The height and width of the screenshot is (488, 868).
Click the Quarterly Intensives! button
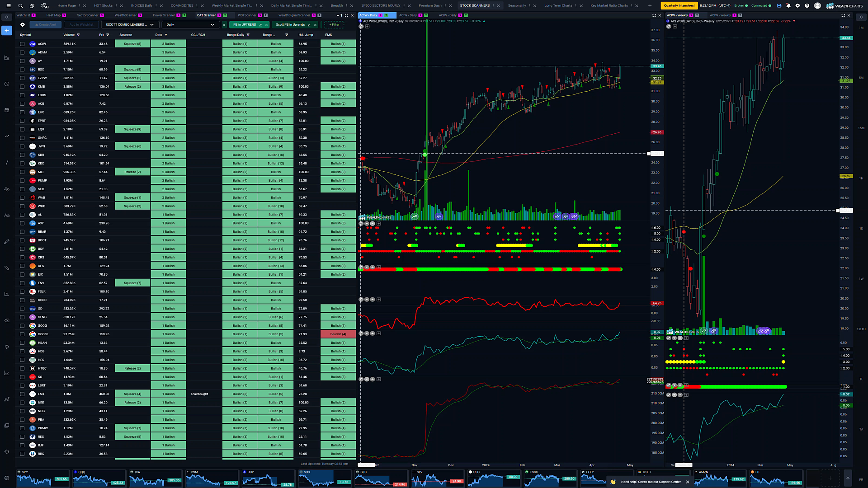[x=679, y=6]
